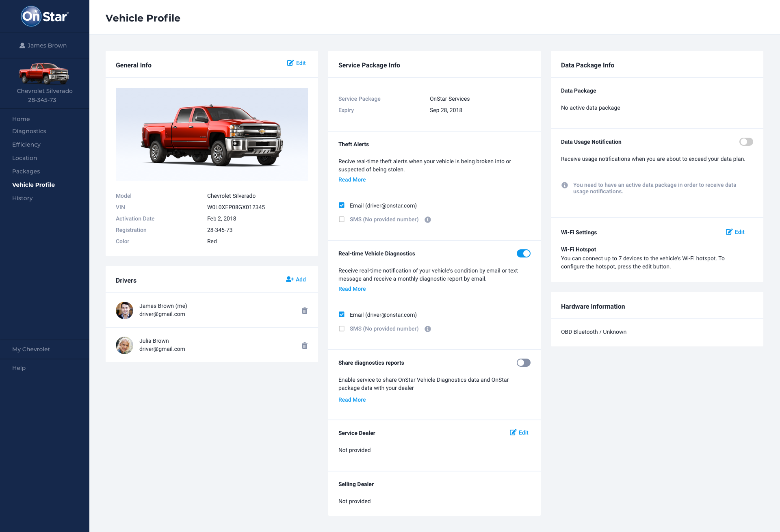Open Diagnostics page
This screenshot has height=532, width=780.
click(29, 131)
